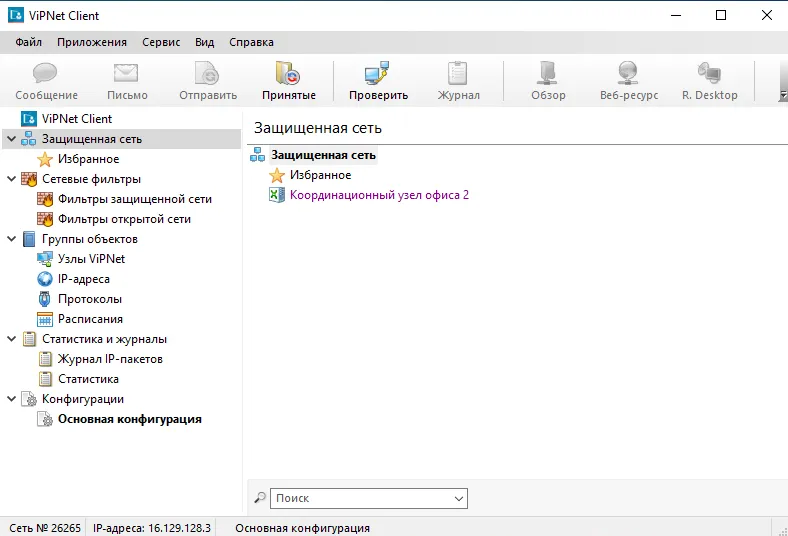Click the Отправить toolbar icon
The height and width of the screenshot is (536, 788).
(207, 73)
